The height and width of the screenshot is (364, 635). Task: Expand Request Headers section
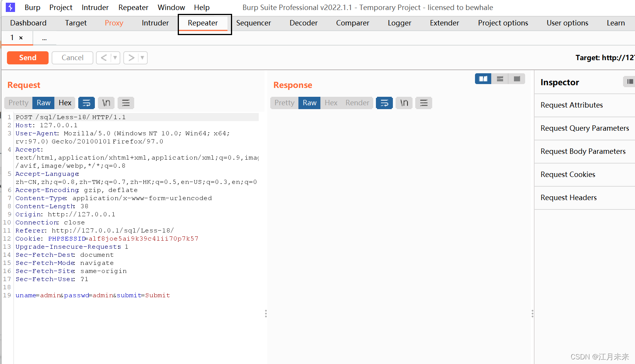tap(584, 198)
